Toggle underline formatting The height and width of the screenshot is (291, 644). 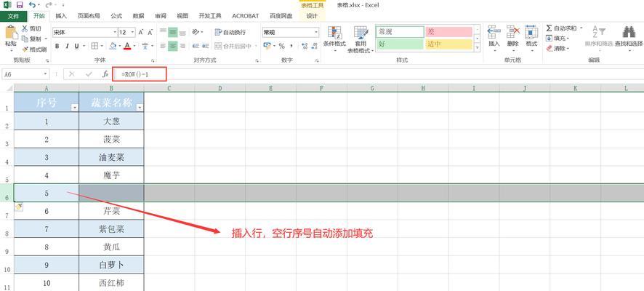(x=77, y=46)
